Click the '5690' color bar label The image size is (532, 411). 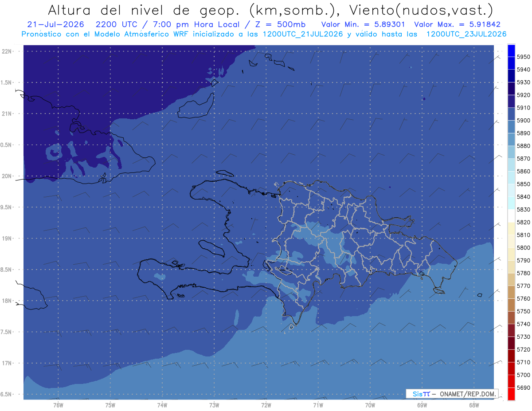pos(523,388)
